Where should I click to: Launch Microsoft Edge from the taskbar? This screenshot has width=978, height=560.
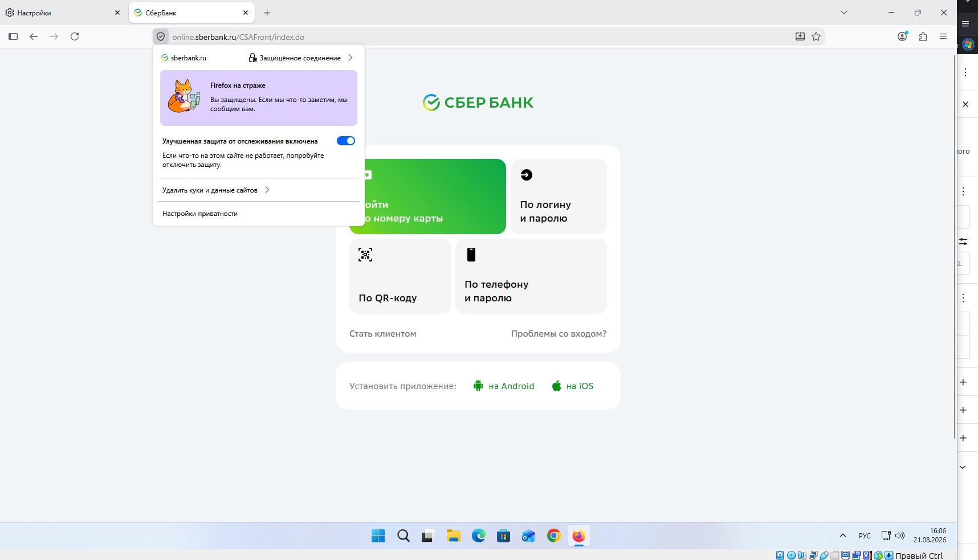(x=479, y=536)
